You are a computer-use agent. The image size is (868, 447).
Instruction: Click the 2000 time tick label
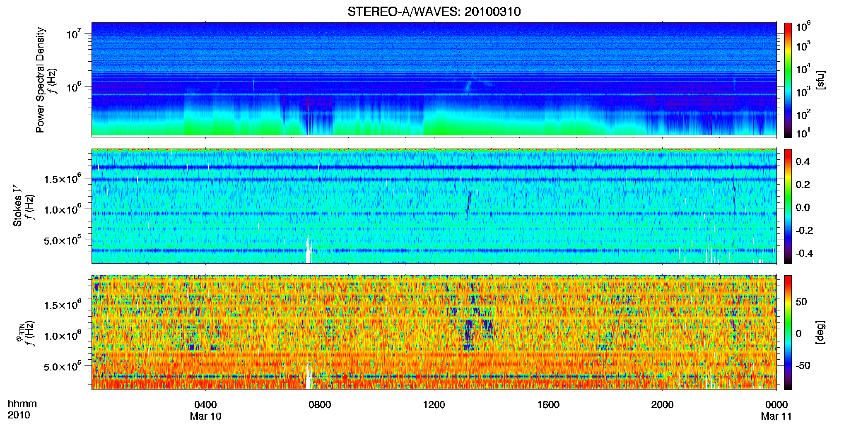pos(662,405)
